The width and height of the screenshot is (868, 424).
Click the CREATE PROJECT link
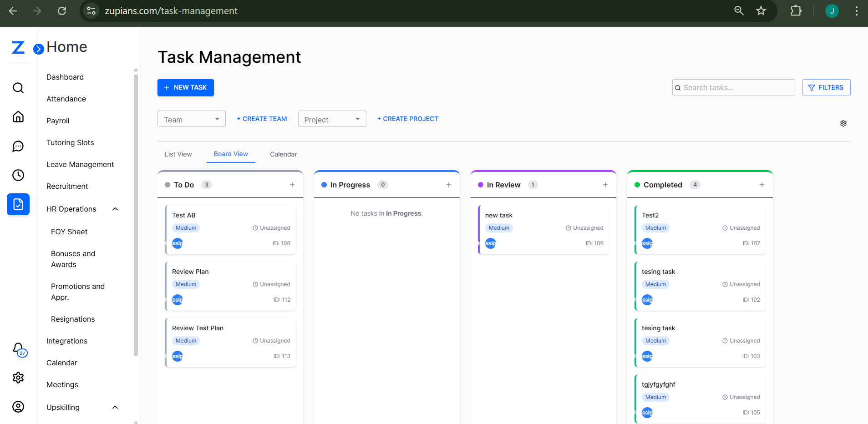click(x=407, y=118)
